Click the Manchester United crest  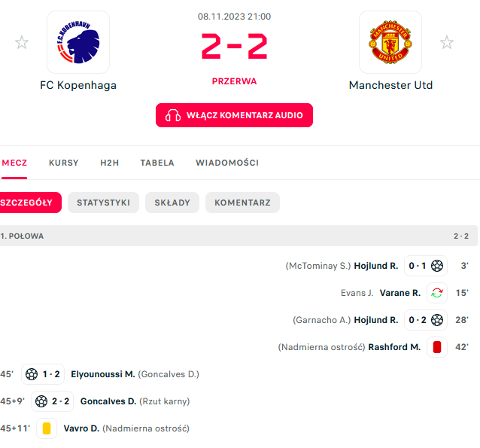tap(390, 42)
